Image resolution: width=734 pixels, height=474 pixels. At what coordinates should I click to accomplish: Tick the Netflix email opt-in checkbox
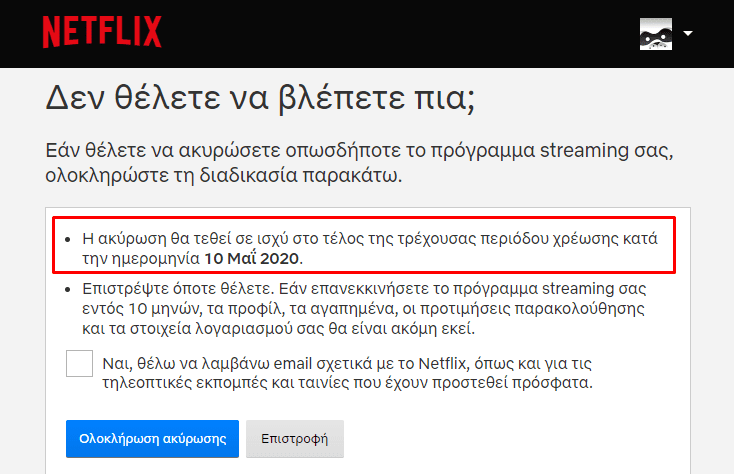point(79,363)
